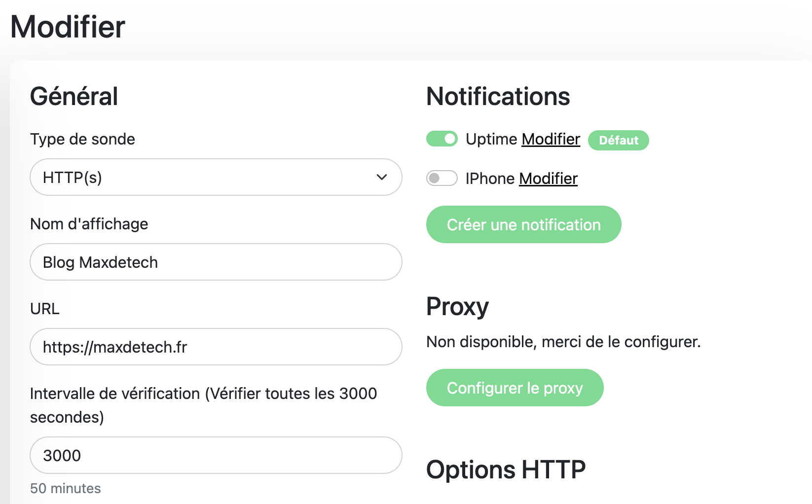Select the check interval value 3000
Image resolution: width=812 pixels, height=504 pixels.
216,455
